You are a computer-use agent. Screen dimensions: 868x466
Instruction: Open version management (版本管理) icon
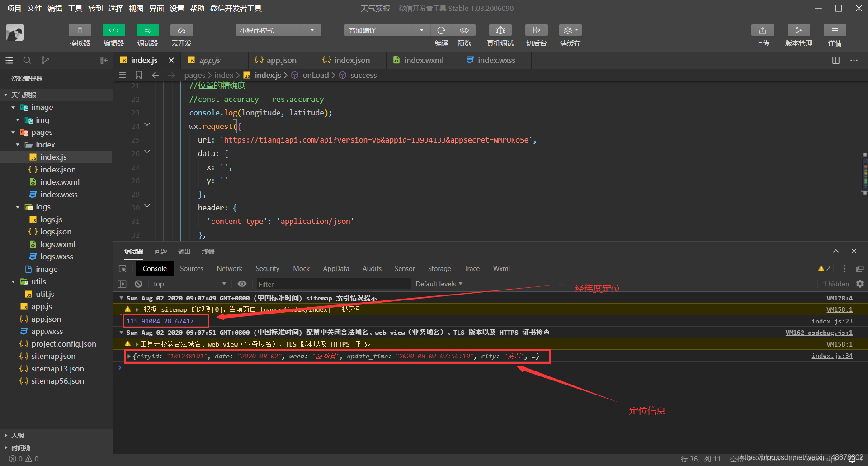click(x=798, y=30)
